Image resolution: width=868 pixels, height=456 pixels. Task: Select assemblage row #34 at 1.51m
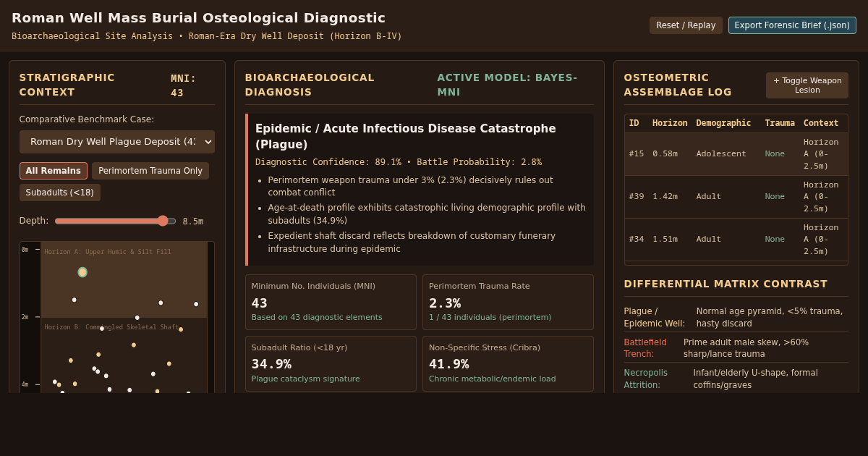click(736, 240)
